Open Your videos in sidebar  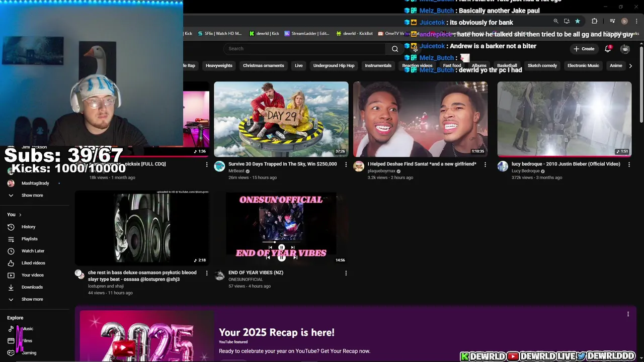tap(32, 275)
